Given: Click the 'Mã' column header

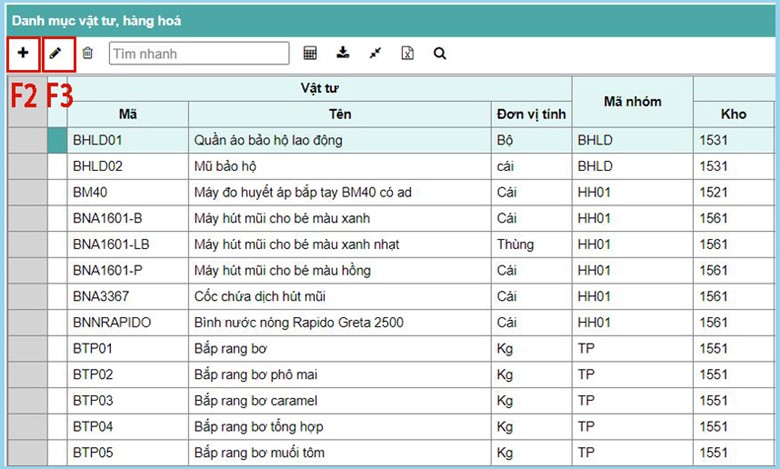Looking at the screenshot, I should coord(127,114).
